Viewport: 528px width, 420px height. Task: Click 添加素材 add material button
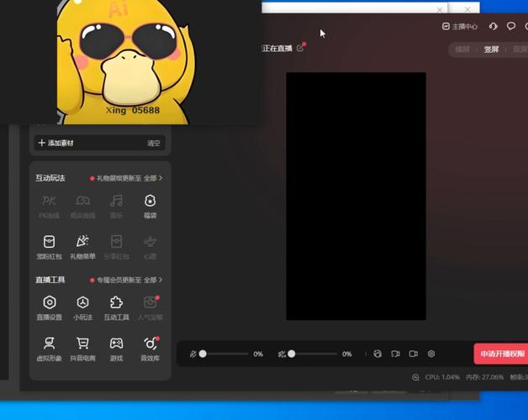(x=56, y=143)
